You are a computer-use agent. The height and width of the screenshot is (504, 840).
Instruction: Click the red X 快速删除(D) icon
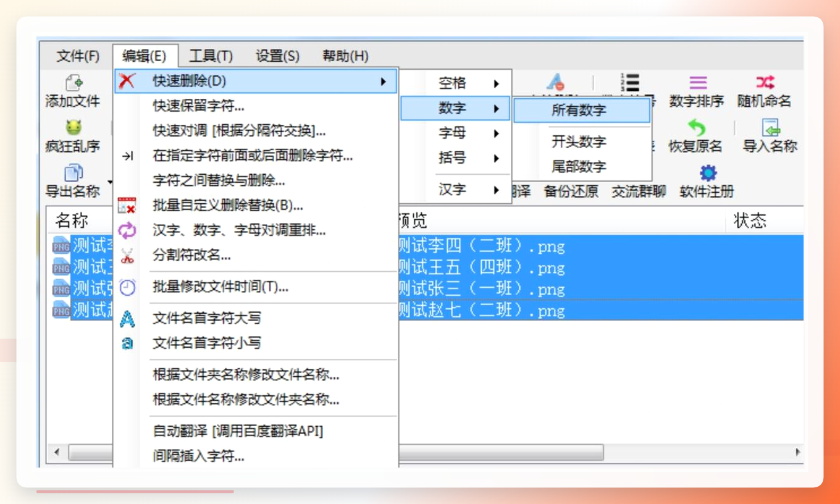[127, 81]
